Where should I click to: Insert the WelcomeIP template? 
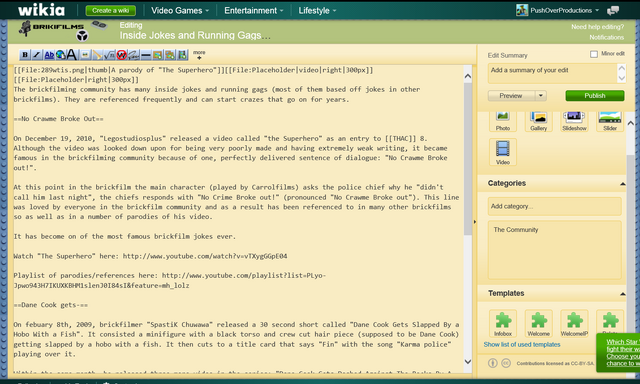(574, 323)
